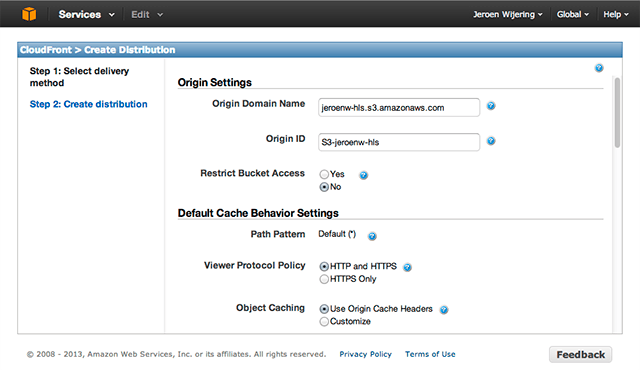Open help icon beside Origin Domain Name
This screenshot has height=370, width=640.
point(491,106)
